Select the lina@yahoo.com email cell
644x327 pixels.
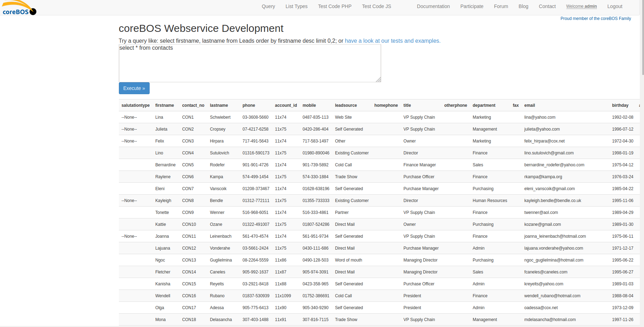point(539,117)
